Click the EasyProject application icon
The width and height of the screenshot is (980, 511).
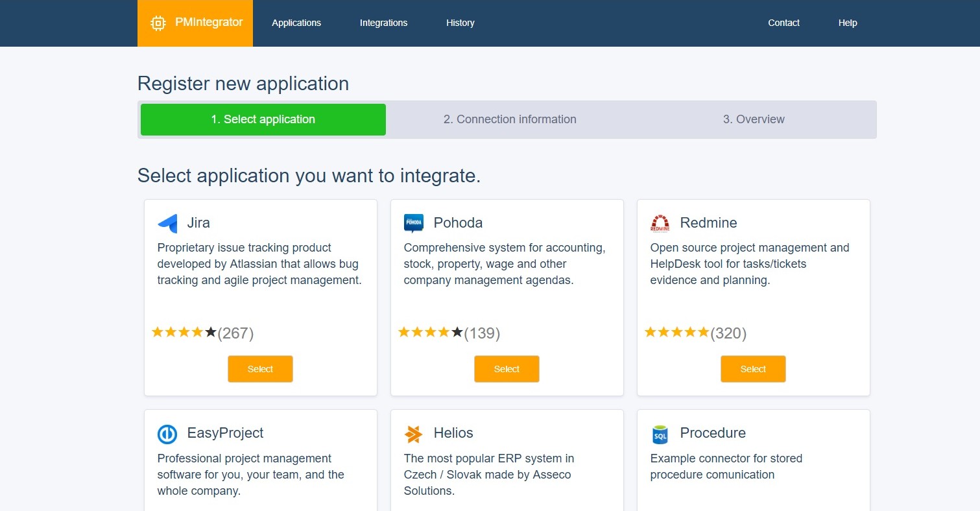click(x=167, y=434)
